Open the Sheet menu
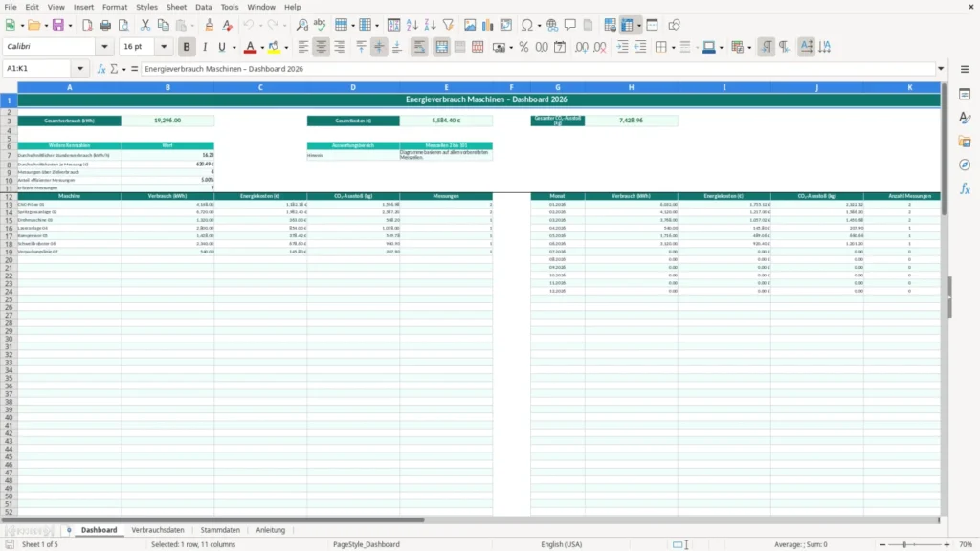This screenshot has width=980, height=551. click(176, 7)
